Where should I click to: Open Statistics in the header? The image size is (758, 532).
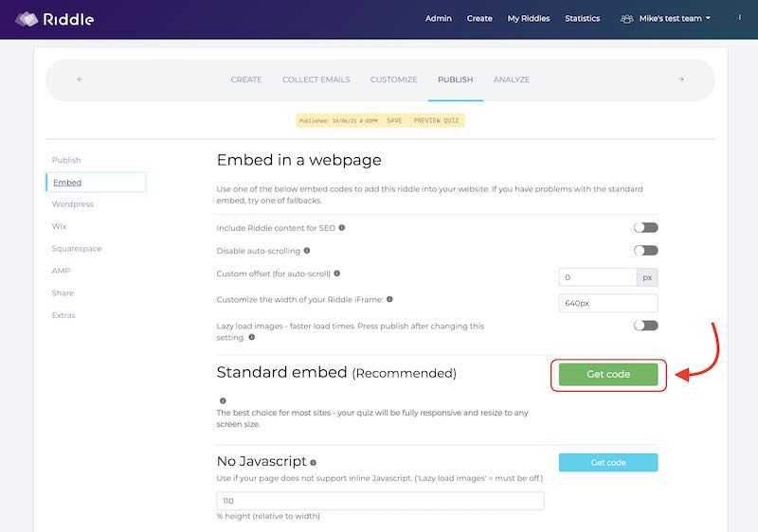583,18
